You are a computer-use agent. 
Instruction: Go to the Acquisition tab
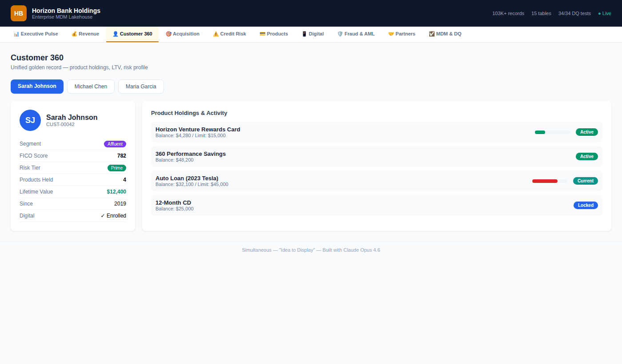(183, 34)
